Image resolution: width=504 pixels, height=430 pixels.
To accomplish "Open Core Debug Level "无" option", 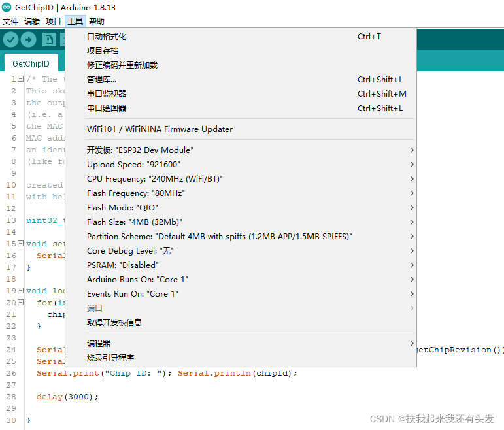I will (241, 251).
